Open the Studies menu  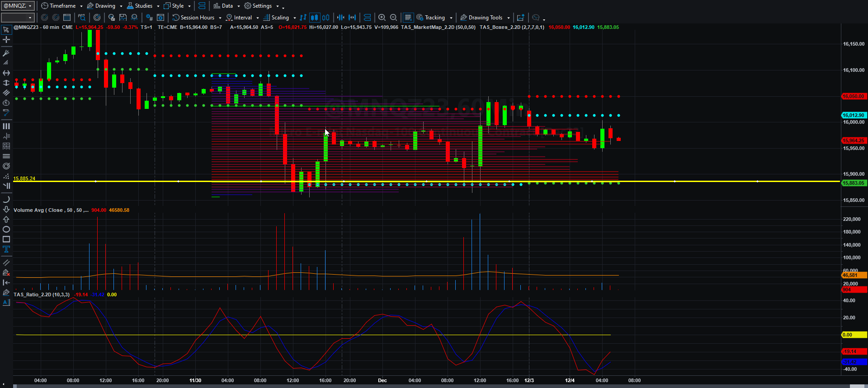pos(143,6)
